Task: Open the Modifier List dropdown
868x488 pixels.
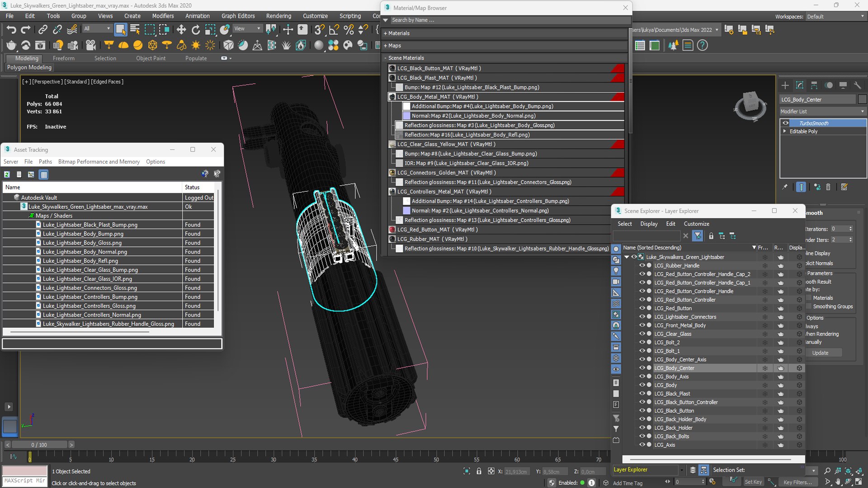Action: 823,111
